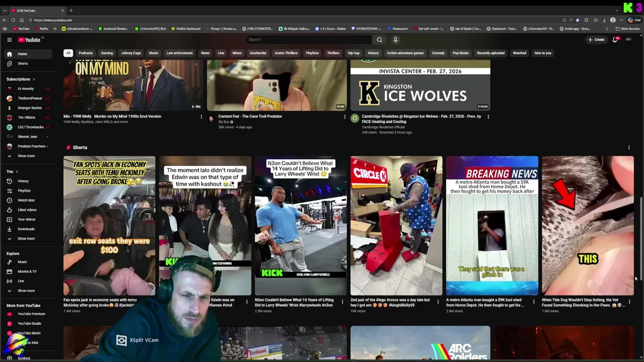
Task: Open Shorts in the sidebar
Action: click(29, 63)
